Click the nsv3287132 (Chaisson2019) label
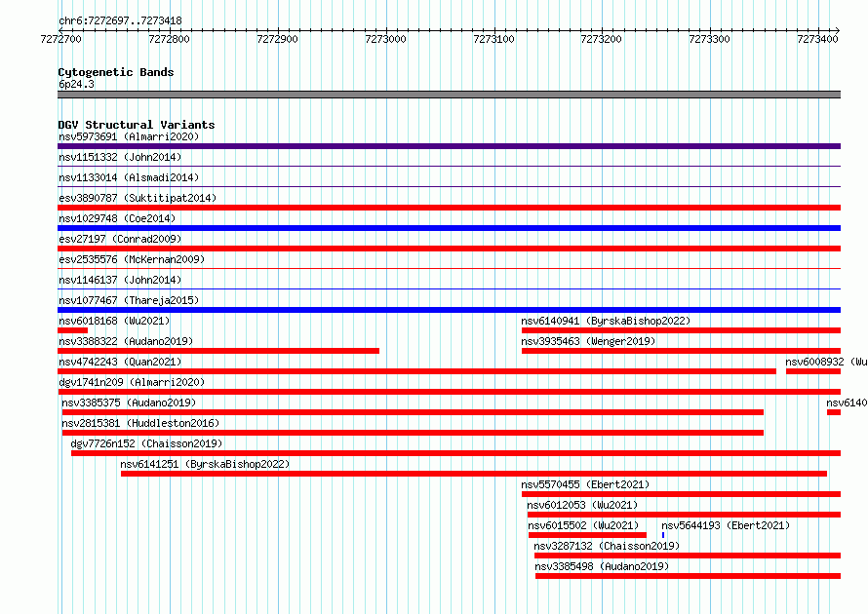Viewport: 868px width, 614px height. point(607,546)
